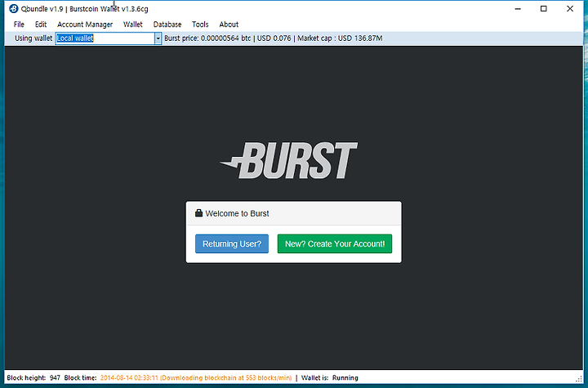
Task: Click the orange Downloading blockchain status text
Action: 196,378
